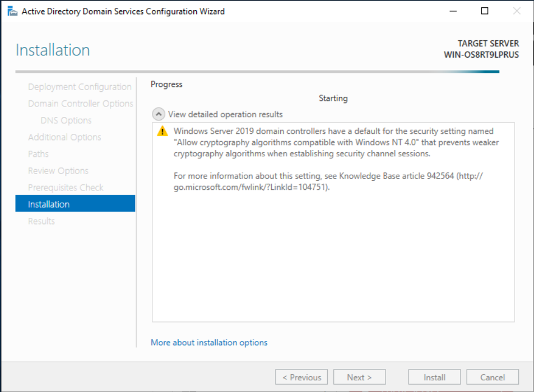Open Domain Controller Options step
This screenshot has height=392, width=534.
(81, 104)
